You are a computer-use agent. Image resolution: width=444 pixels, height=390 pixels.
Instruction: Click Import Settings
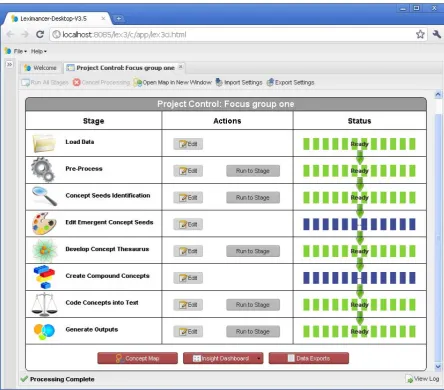[x=239, y=82]
